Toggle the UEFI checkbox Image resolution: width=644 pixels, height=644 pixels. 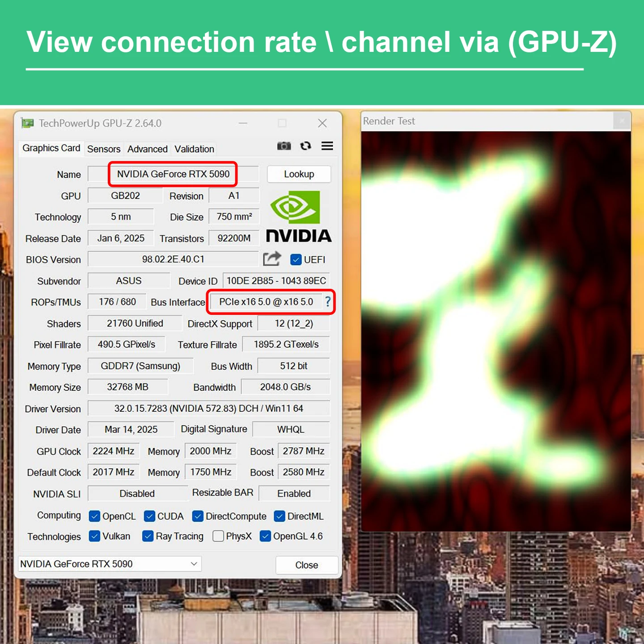(x=296, y=259)
